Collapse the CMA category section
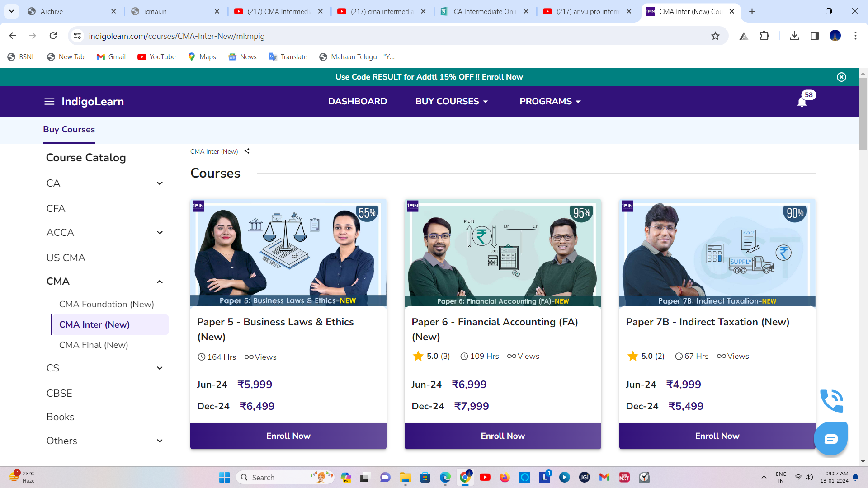Screen dimensions: 868x488 [x=160, y=282]
